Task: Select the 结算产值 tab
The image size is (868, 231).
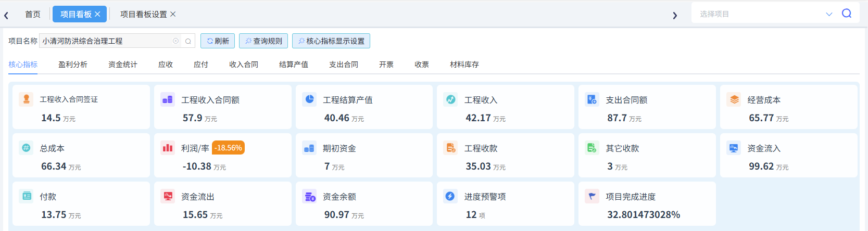Action: point(294,65)
